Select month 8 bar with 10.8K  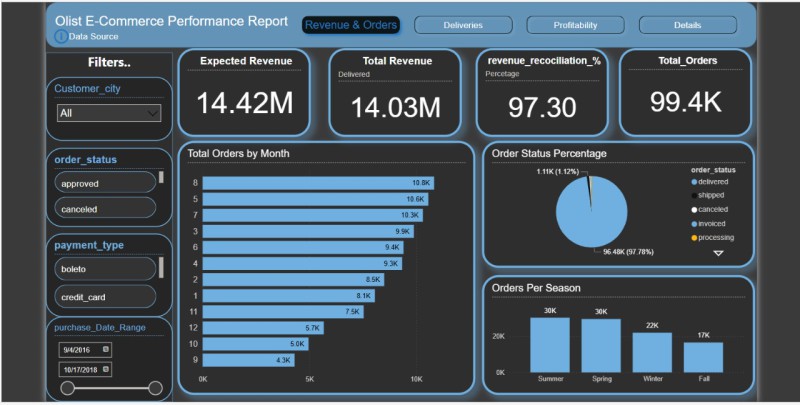coord(318,183)
